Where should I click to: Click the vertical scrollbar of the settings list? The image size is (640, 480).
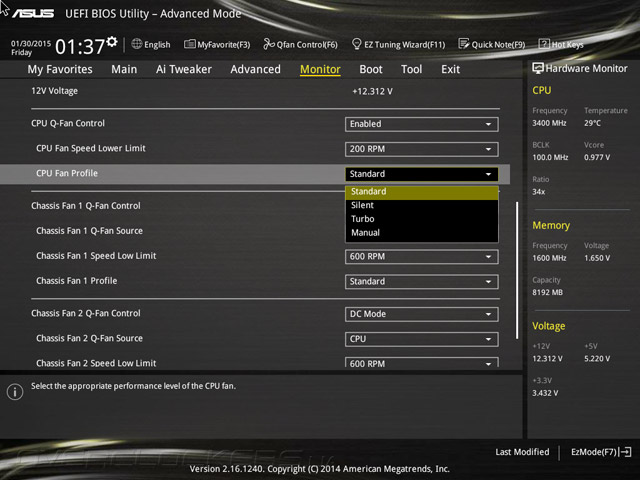click(517, 270)
